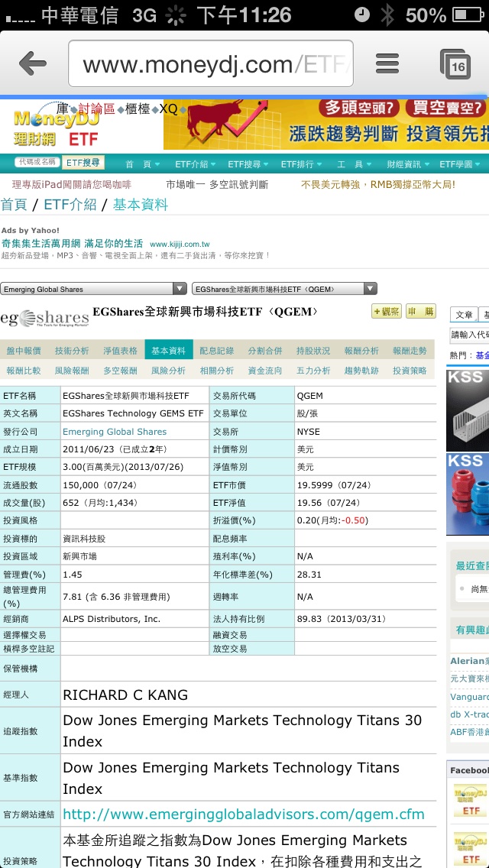Switch to the 盤中報價 tab

click(24, 351)
